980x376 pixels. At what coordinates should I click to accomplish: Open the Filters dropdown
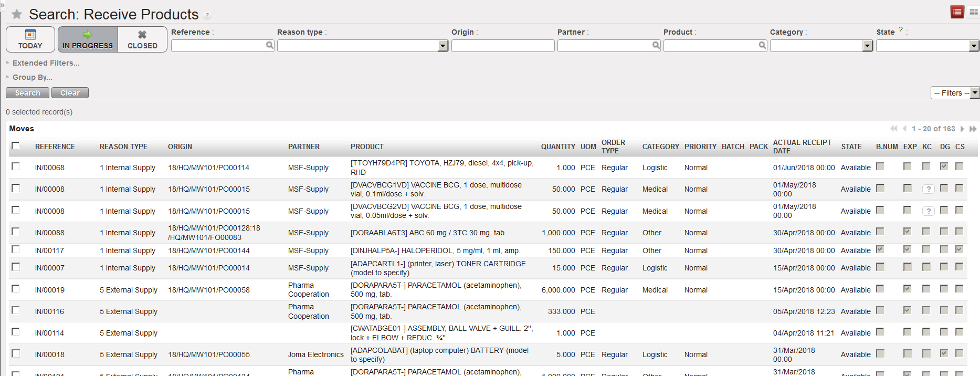click(955, 93)
